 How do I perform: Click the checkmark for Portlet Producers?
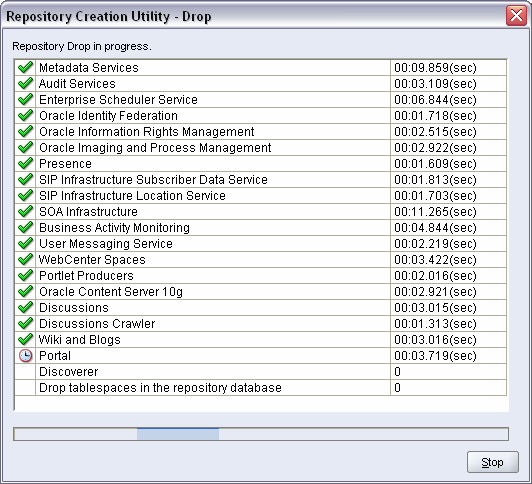[25, 275]
